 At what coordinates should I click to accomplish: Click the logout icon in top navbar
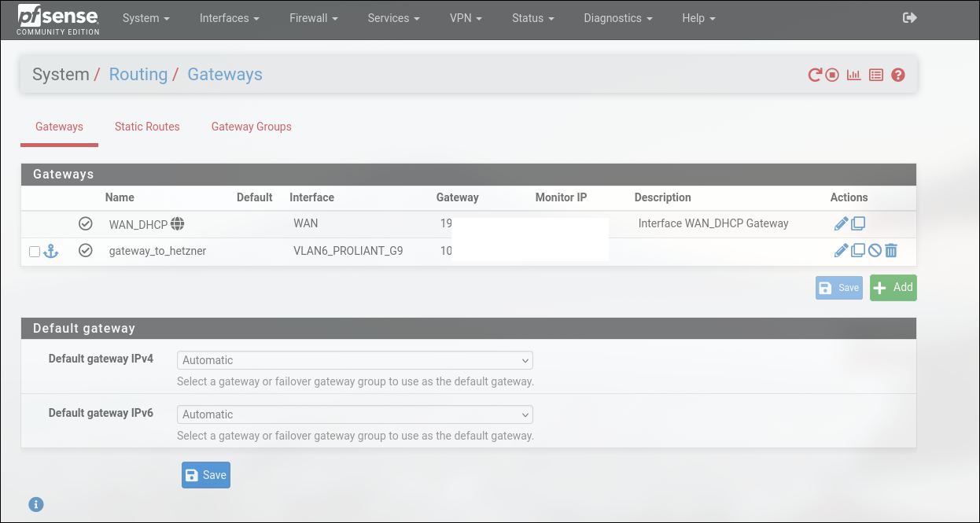click(910, 18)
